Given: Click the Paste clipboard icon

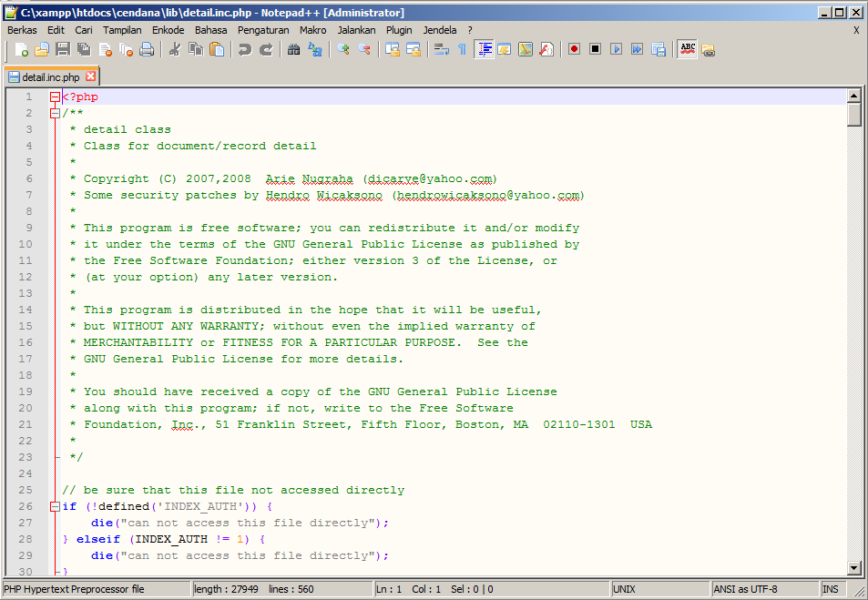Looking at the screenshot, I should (x=217, y=50).
